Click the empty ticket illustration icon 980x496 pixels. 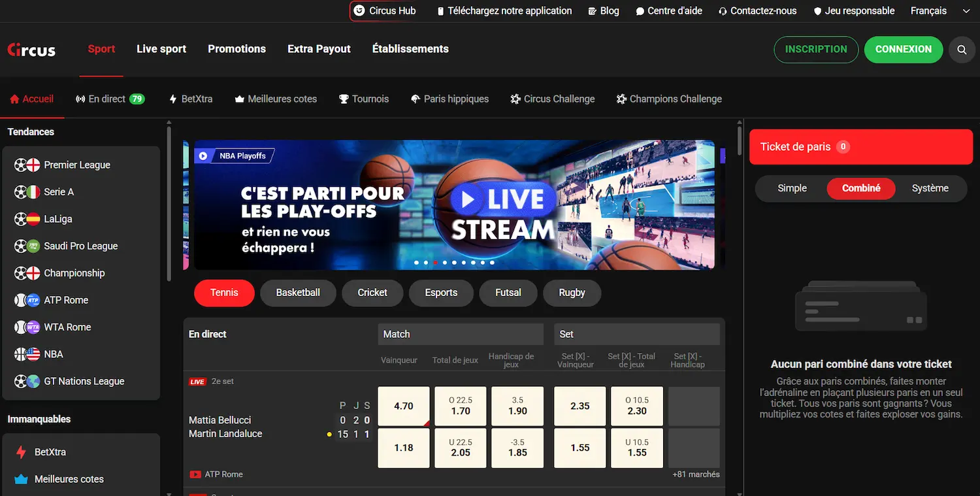tap(861, 307)
